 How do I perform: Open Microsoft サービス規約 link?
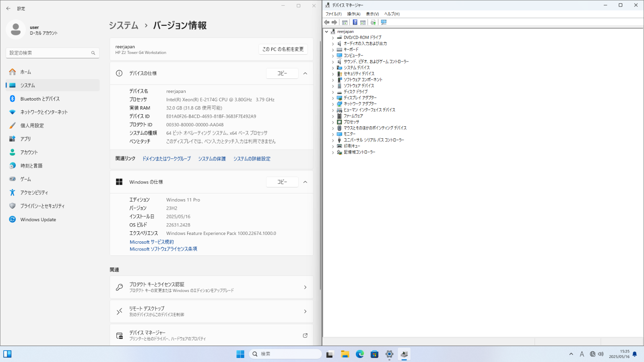pos(152,242)
